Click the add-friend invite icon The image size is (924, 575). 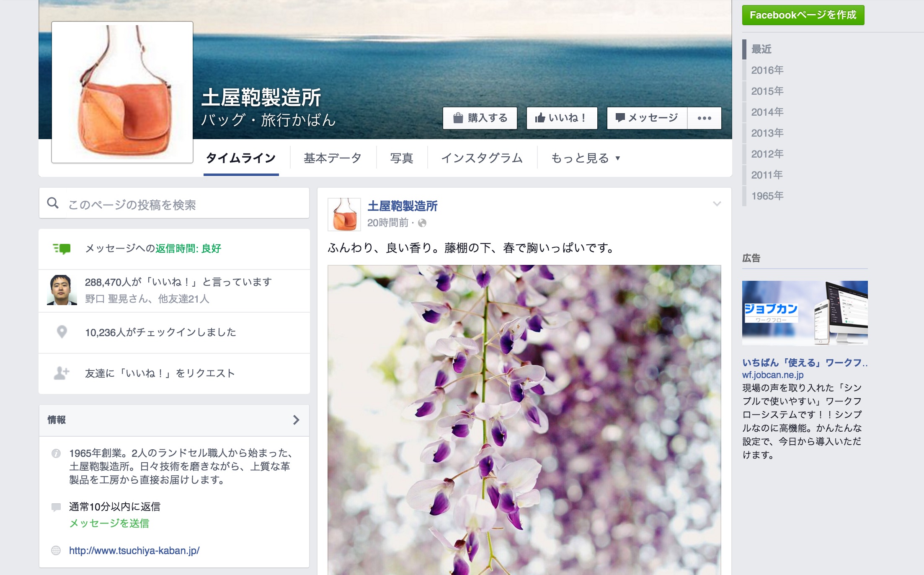(x=62, y=373)
